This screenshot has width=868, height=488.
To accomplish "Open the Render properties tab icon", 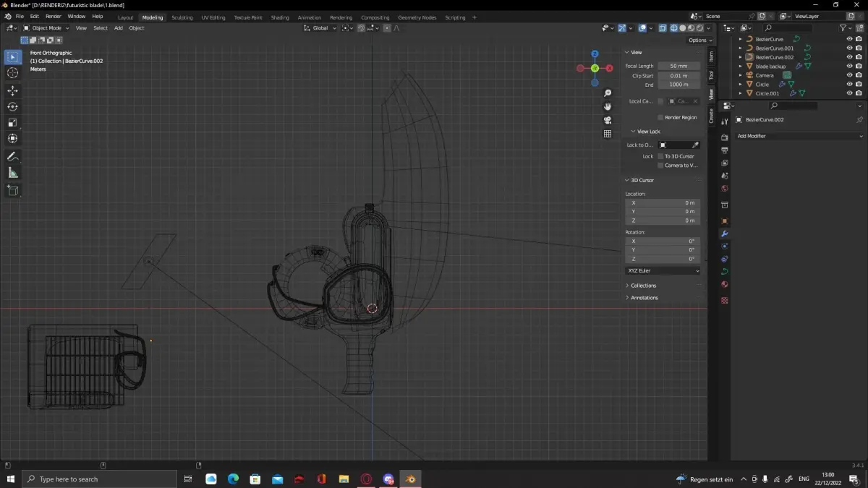I will pyautogui.click(x=725, y=137).
